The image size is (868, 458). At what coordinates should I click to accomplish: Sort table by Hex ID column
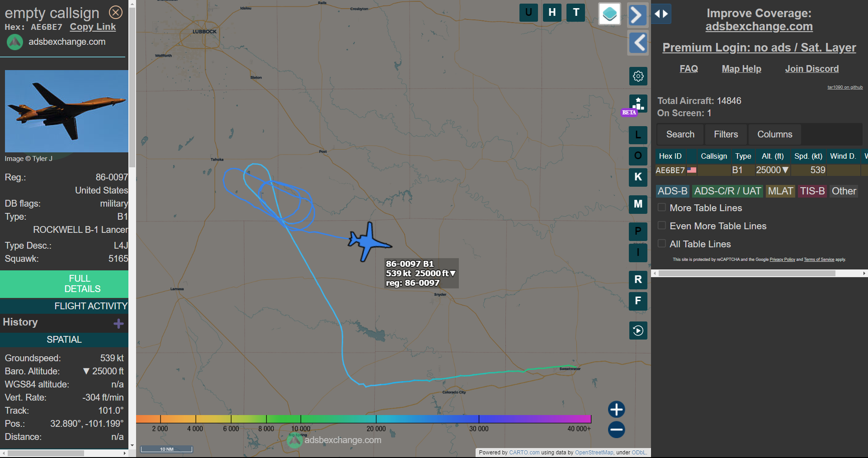point(670,156)
